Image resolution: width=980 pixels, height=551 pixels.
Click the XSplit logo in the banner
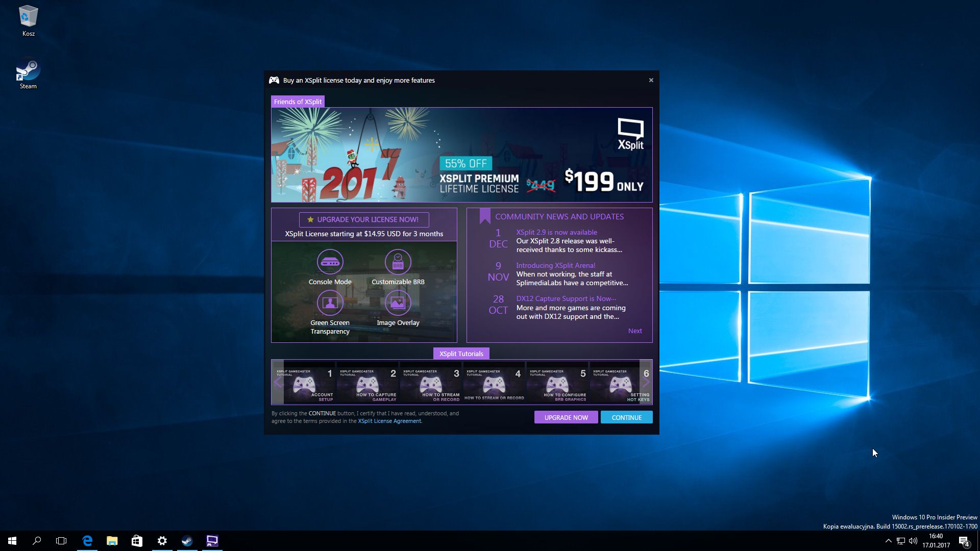631,131
